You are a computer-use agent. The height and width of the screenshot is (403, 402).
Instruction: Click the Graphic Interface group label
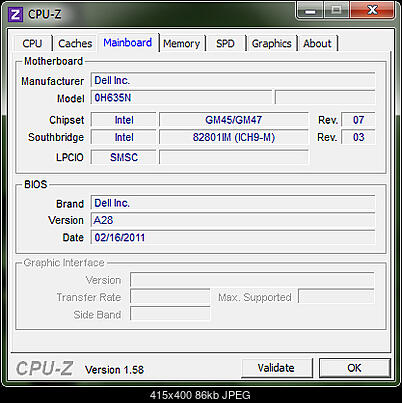(64, 263)
